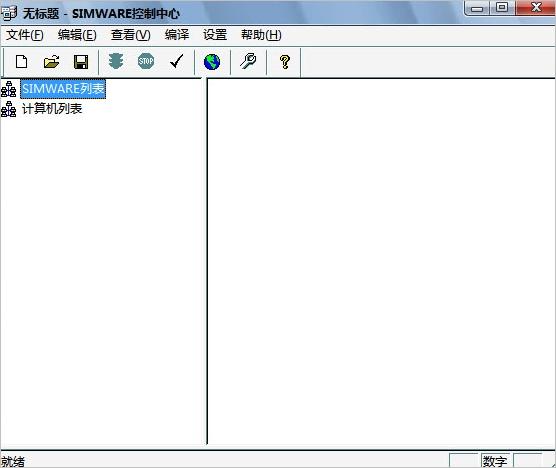The width and height of the screenshot is (556, 468).
Task: Open the 查看(V) menu
Action: click(x=130, y=35)
